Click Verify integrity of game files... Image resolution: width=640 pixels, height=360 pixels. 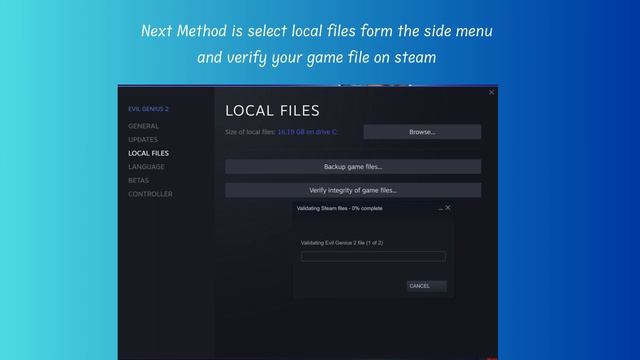coord(353,190)
